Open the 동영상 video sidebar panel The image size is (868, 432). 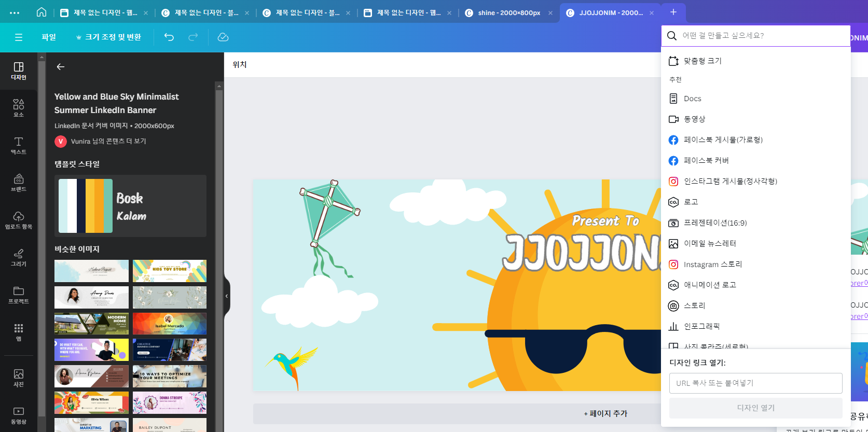(19, 415)
